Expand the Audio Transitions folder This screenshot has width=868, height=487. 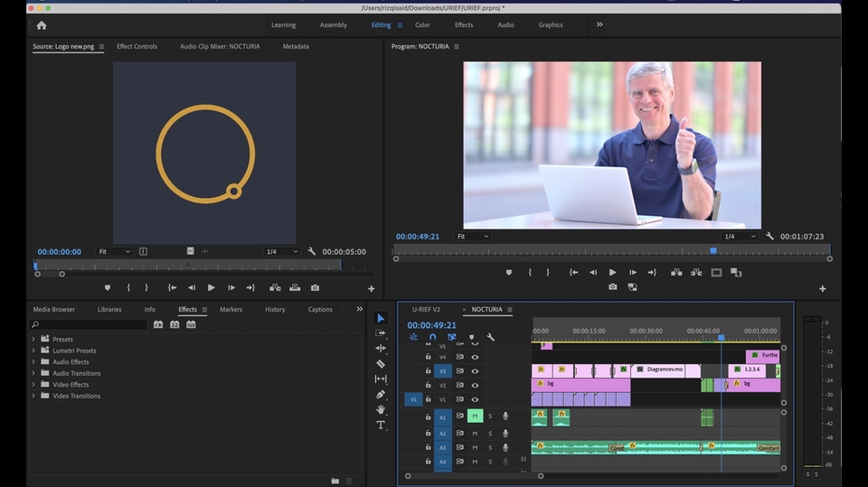33,373
